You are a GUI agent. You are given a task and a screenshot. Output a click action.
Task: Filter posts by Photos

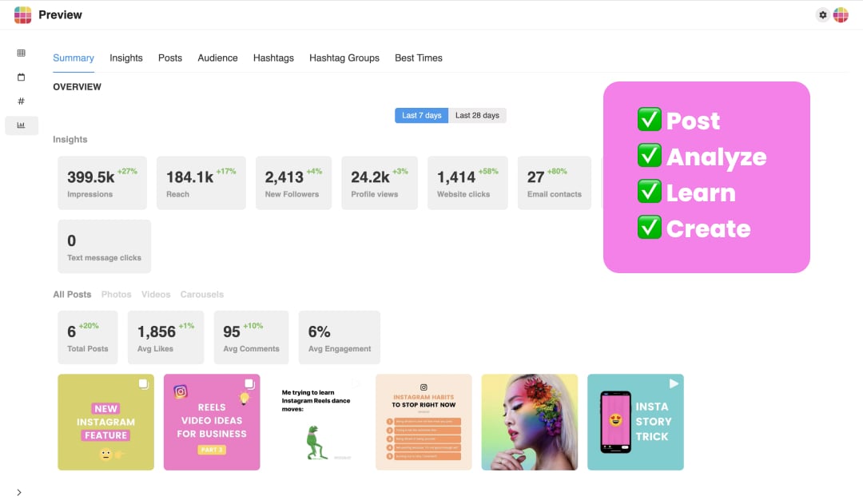point(116,295)
